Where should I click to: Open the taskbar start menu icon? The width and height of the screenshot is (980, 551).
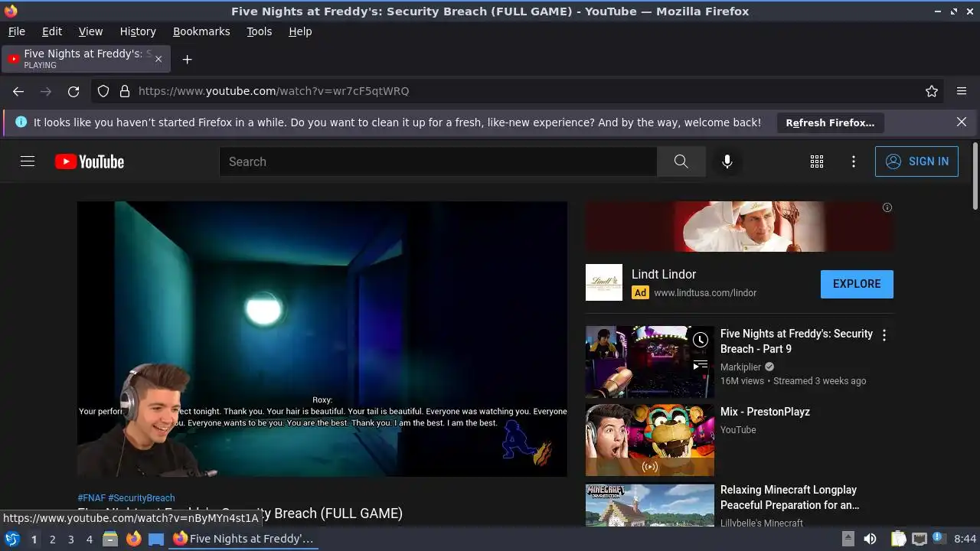pos(12,539)
